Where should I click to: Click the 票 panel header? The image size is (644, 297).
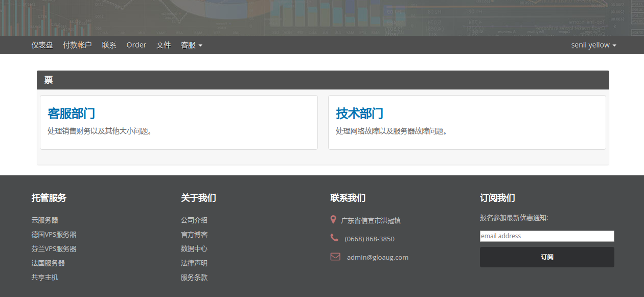point(323,80)
